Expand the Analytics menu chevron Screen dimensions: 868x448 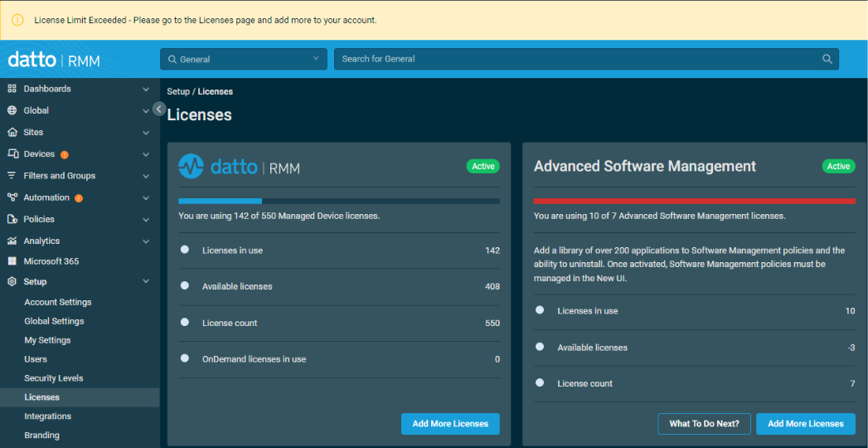[146, 241]
